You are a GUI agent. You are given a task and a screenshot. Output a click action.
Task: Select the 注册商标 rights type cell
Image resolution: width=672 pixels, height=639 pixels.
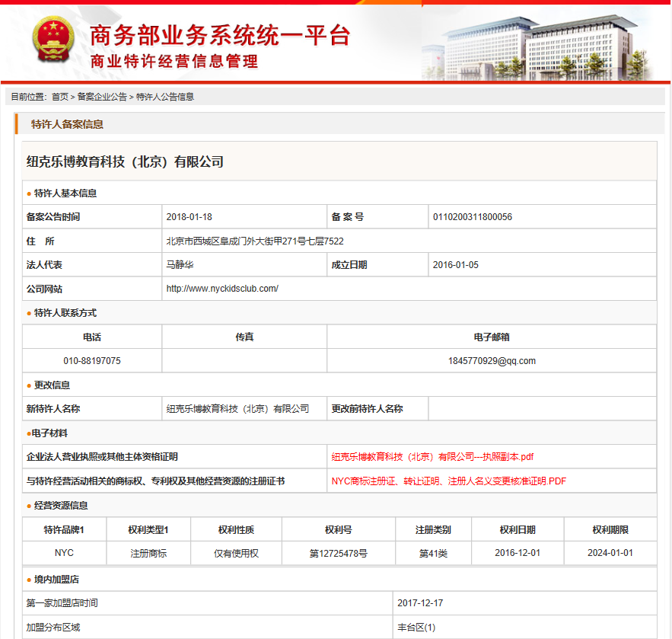point(148,553)
